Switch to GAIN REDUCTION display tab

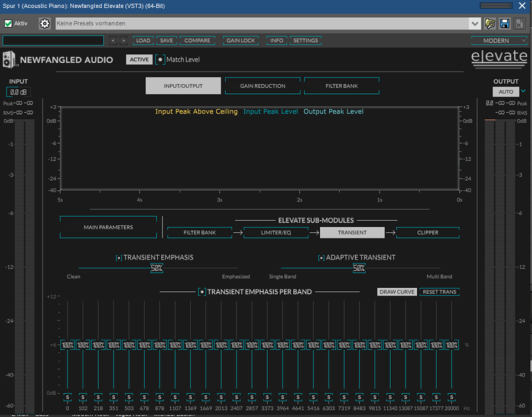tap(262, 86)
